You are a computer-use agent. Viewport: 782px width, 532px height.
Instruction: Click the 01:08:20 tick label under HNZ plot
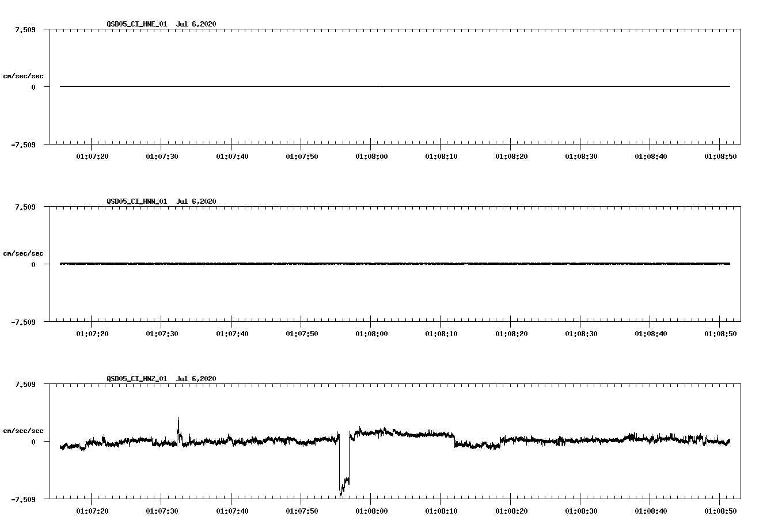(511, 511)
